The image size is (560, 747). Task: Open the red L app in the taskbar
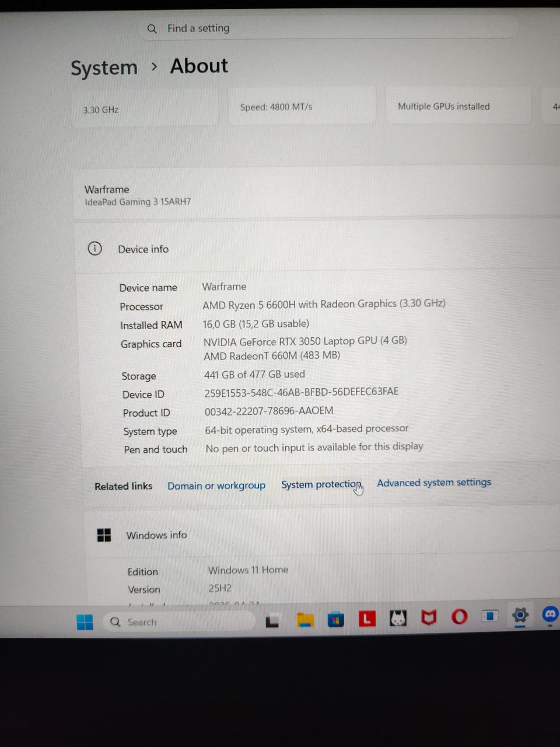pos(366,619)
